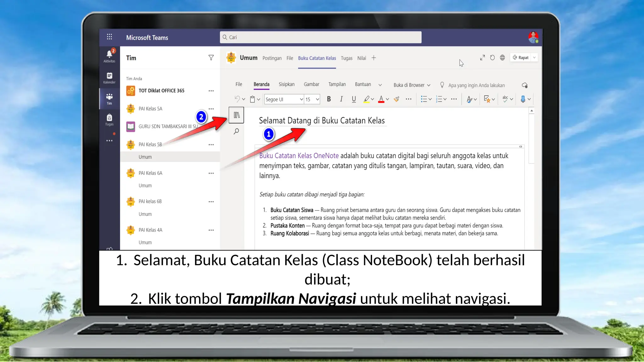
Task: Open the Styles icon
Action: coord(469,99)
